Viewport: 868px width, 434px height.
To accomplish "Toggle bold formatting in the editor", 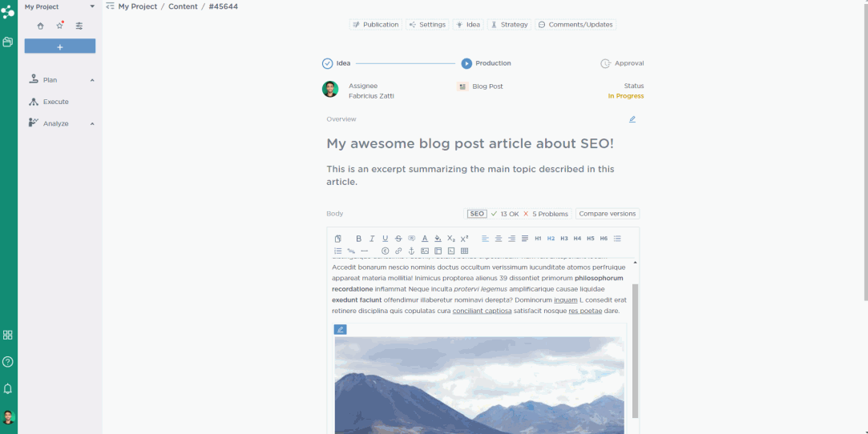I will coord(358,239).
